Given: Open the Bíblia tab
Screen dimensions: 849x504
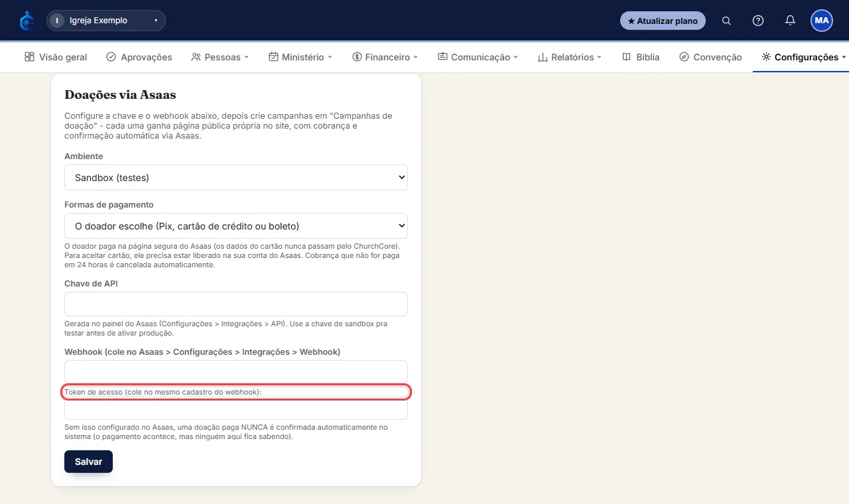Looking at the screenshot, I should click(x=641, y=57).
